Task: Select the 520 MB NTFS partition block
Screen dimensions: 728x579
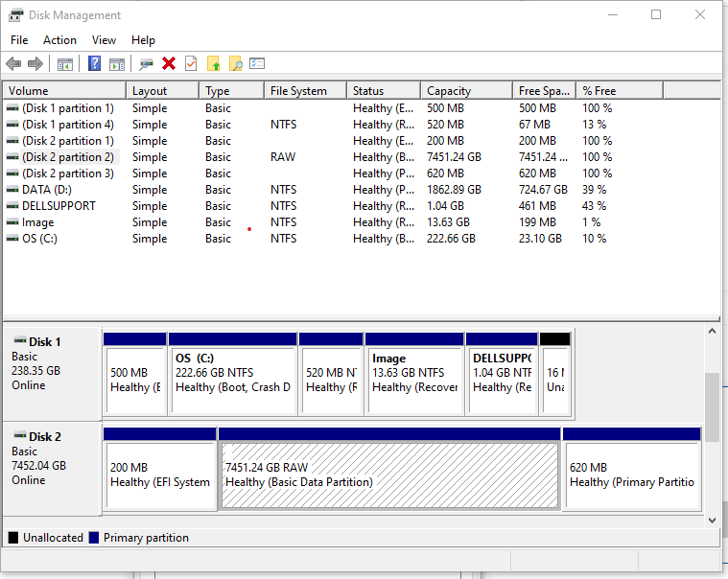Action: [331, 374]
